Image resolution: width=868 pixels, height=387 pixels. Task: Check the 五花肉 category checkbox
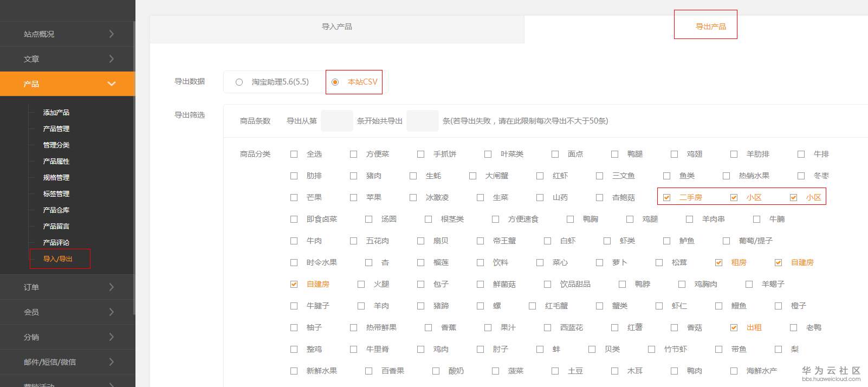point(353,241)
